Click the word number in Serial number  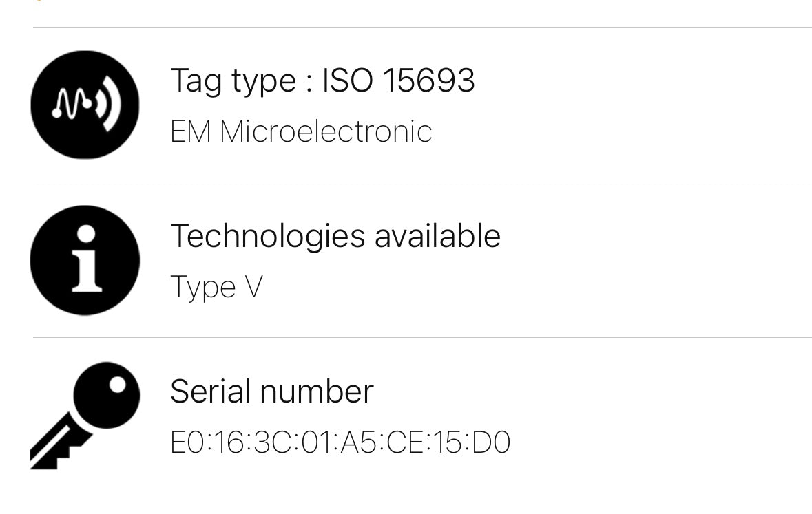(317, 392)
